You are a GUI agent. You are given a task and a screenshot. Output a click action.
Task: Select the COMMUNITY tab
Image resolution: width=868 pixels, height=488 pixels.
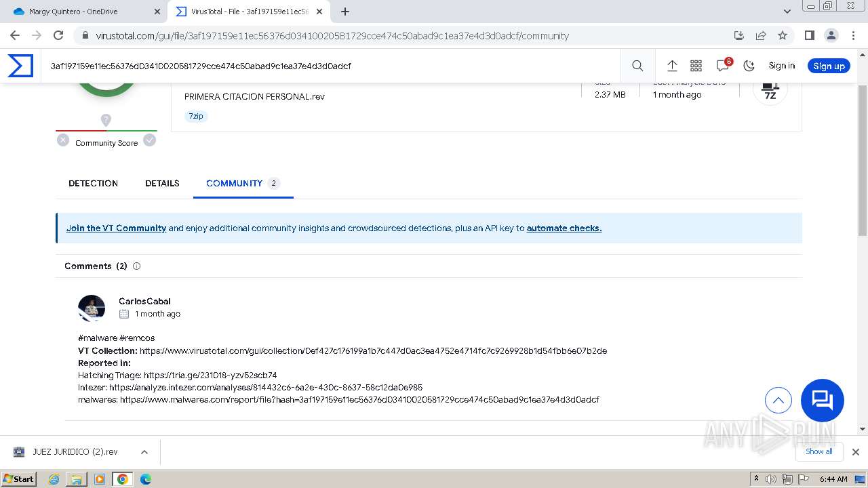pyautogui.click(x=243, y=183)
